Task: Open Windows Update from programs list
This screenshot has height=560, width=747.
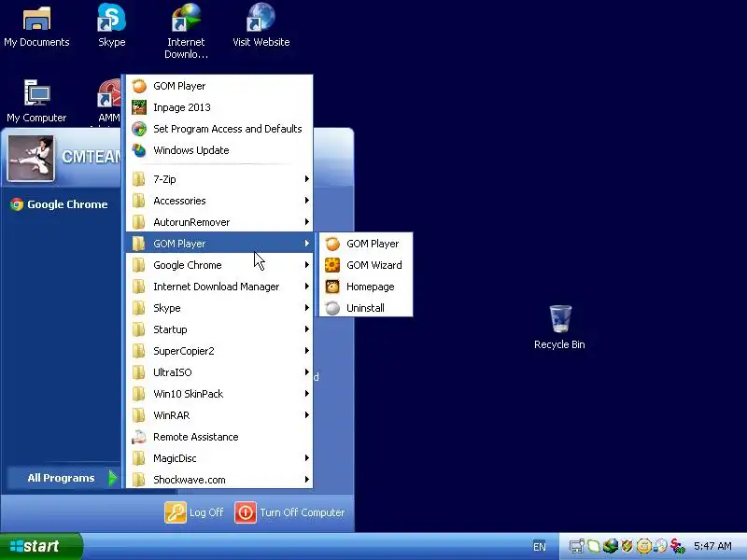Action: click(x=219, y=150)
